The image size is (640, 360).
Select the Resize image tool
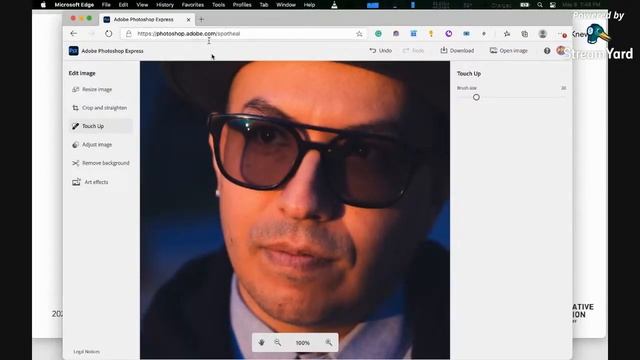(x=92, y=89)
